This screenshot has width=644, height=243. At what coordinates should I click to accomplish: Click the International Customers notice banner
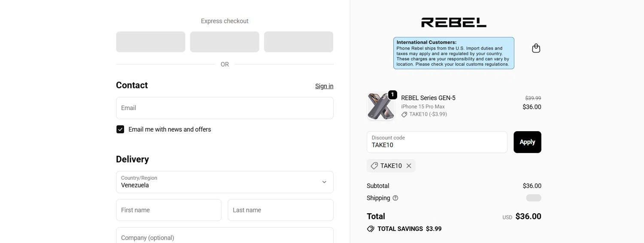(x=454, y=53)
